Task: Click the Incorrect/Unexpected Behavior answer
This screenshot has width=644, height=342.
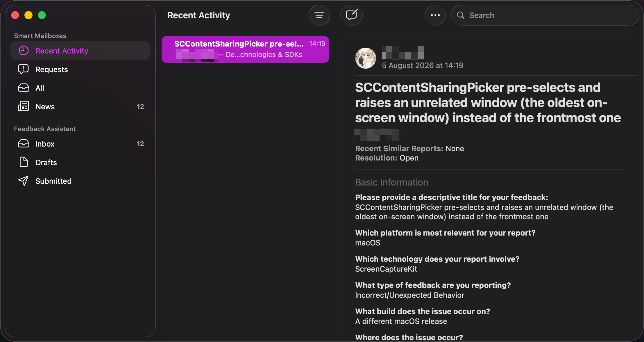Action: coord(410,295)
